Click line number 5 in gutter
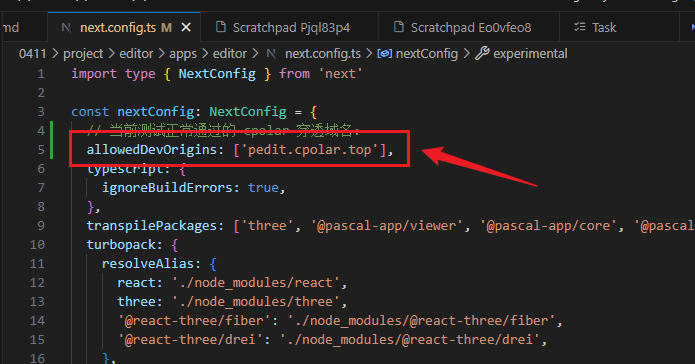 coord(41,150)
